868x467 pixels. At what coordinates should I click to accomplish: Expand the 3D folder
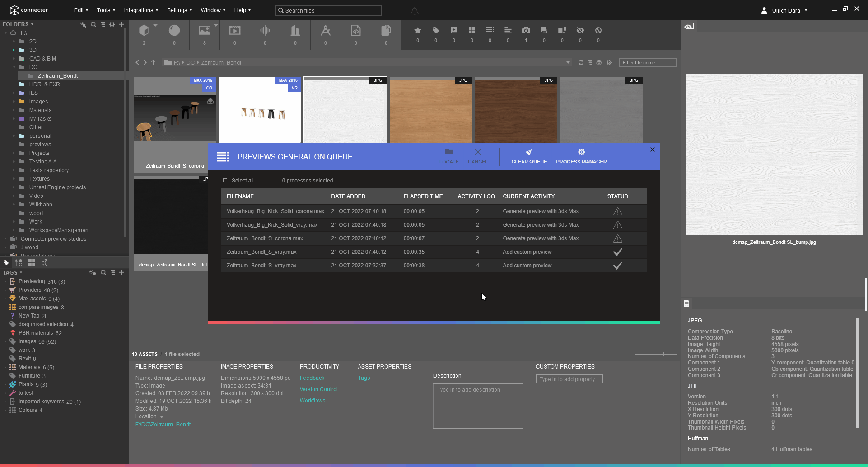14,50
